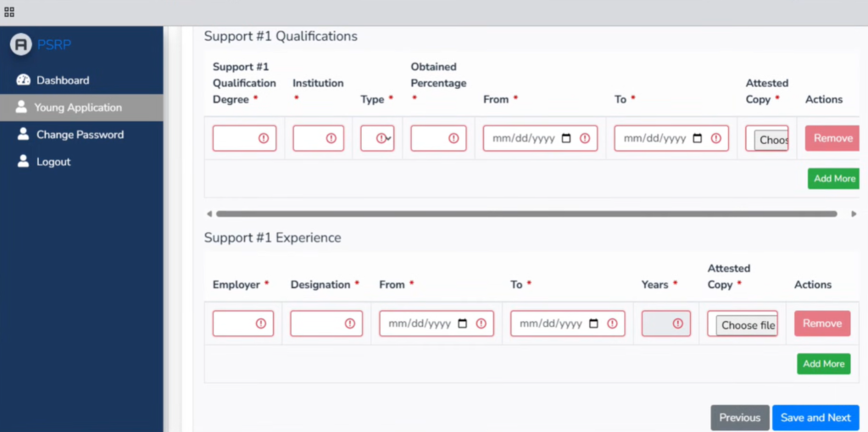Screen dimensions: 868x432
Task: Add more rows to Qualifications table
Action: coord(834,179)
